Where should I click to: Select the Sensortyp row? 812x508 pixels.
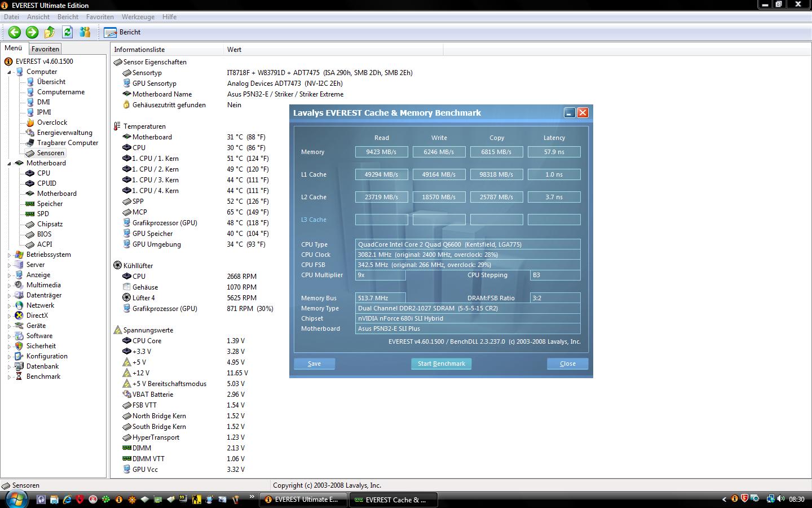(x=267, y=73)
